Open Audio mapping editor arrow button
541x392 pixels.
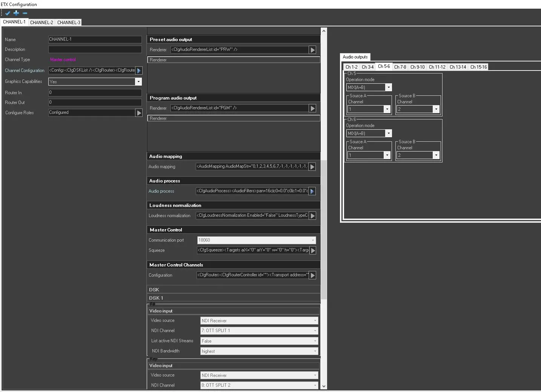coord(312,167)
